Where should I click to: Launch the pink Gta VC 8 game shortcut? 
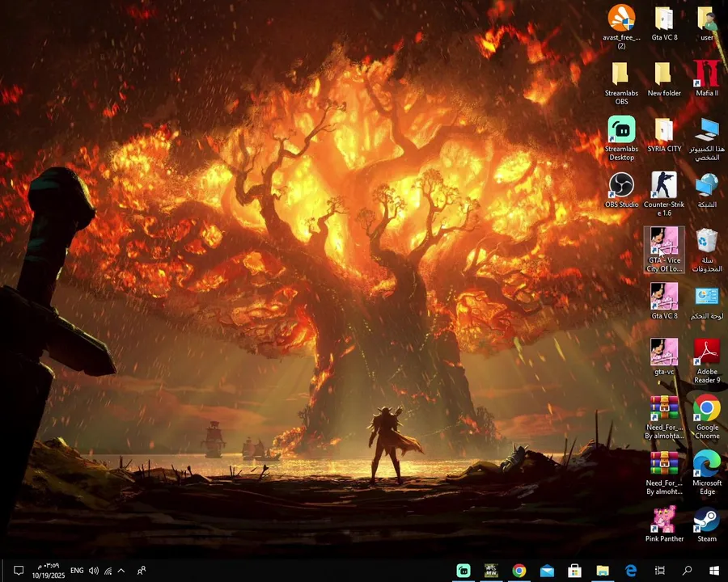point(664,301)
